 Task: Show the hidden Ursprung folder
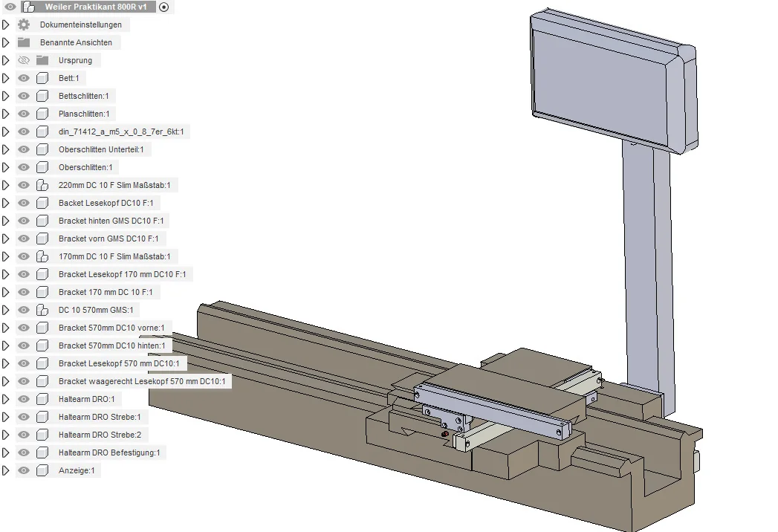23,60
